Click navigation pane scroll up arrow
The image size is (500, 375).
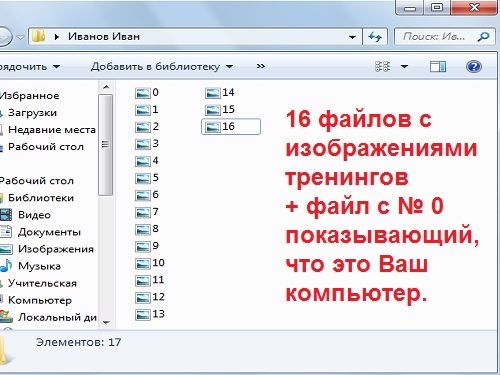point(106,87)
